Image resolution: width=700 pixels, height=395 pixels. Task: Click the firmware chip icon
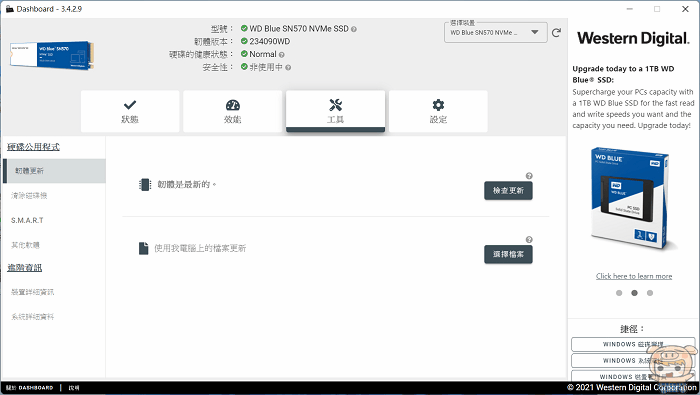[145, 184]
